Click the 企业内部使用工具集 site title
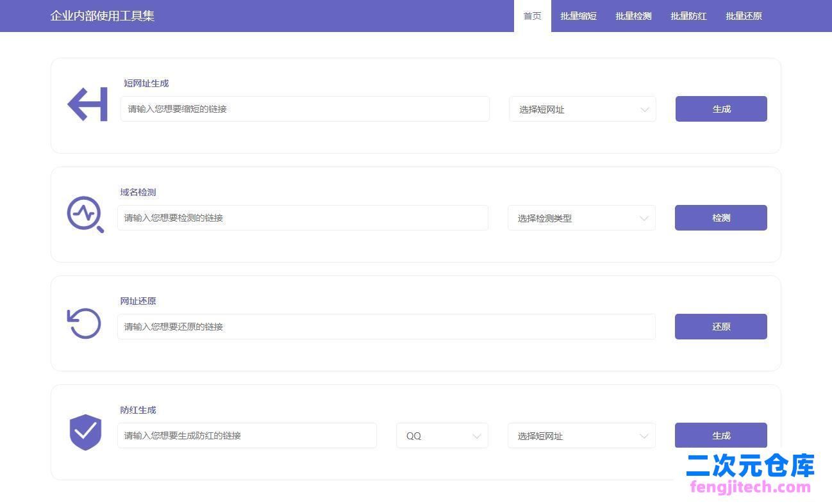Image resolution: width=832 pixels, height=504 pixels. pos(103,16)
